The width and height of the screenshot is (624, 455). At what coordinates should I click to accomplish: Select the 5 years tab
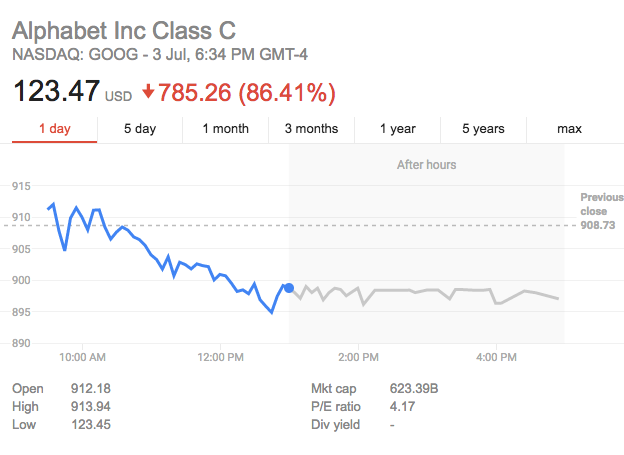484,129
